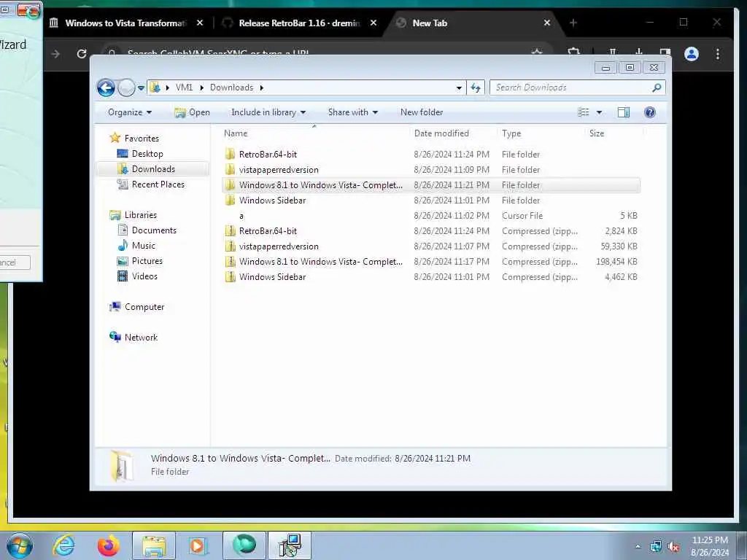This screenshot has height=560, width=747.
Task: Expand the Include in library menu
Action: pos(268,112)
